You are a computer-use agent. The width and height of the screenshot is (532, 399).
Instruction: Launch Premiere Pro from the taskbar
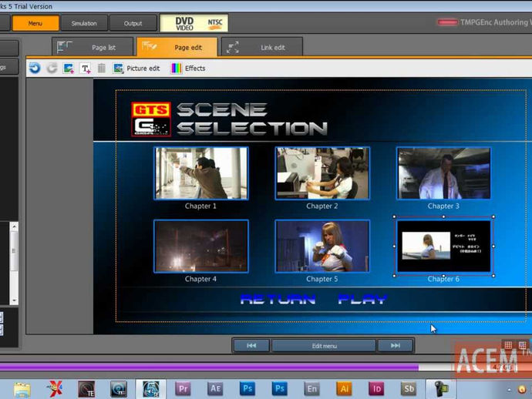(184, 389)
